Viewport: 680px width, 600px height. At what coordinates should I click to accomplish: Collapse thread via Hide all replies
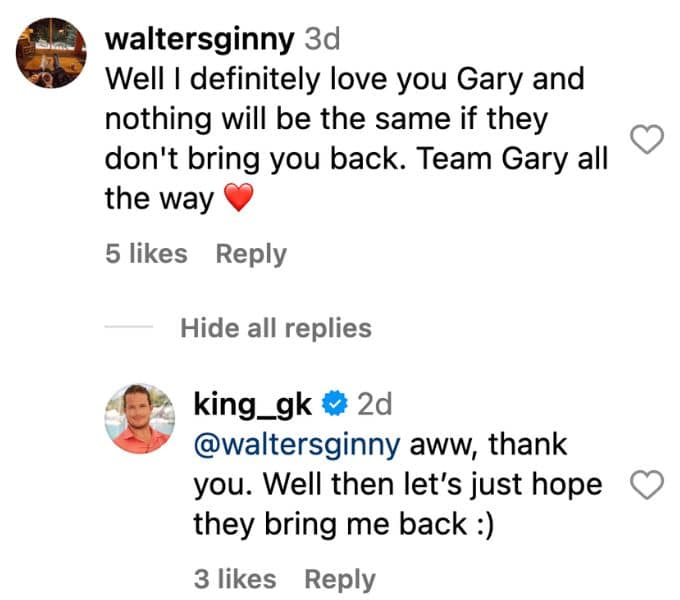(276, 328)
